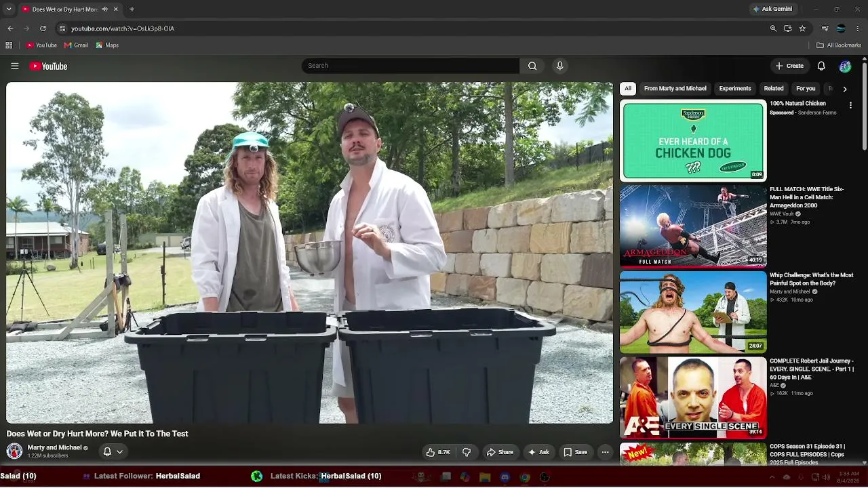This screenshot has width=868, height=488.
Task: Mute the tab via speaker icon
Action: pyautogui.click(x=104, y=9)
